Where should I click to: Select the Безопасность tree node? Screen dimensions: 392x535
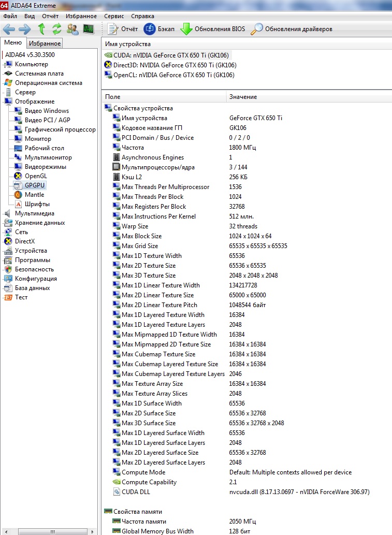pyautogui.click(x=34, y=269)
